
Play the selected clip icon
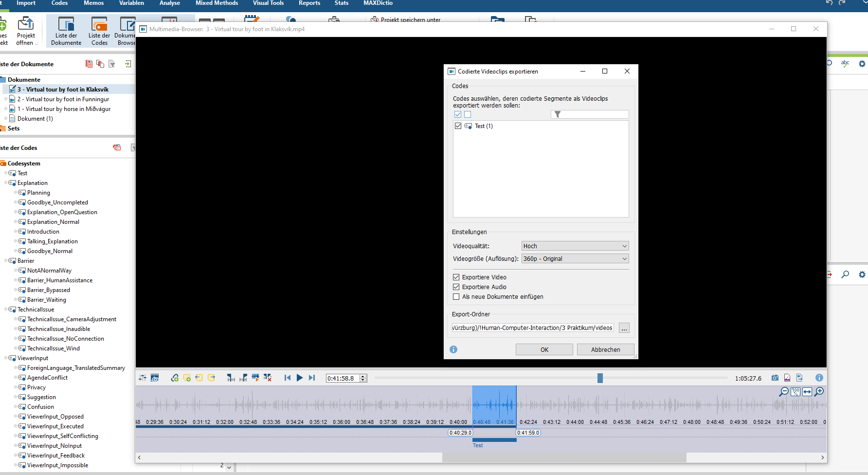pos(255,378)
